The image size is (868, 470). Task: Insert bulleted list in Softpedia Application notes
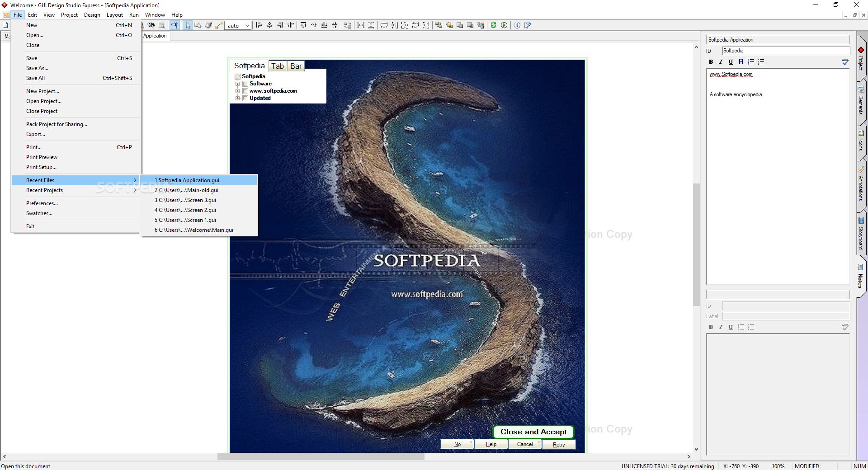tap(761, 62)
